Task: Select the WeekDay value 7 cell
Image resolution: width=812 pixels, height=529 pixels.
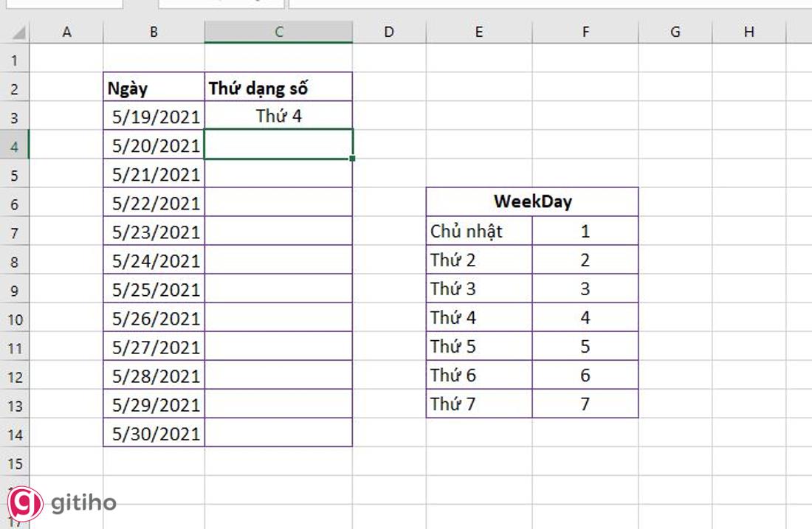Action: pyautogui.click(x=585, y=404)
